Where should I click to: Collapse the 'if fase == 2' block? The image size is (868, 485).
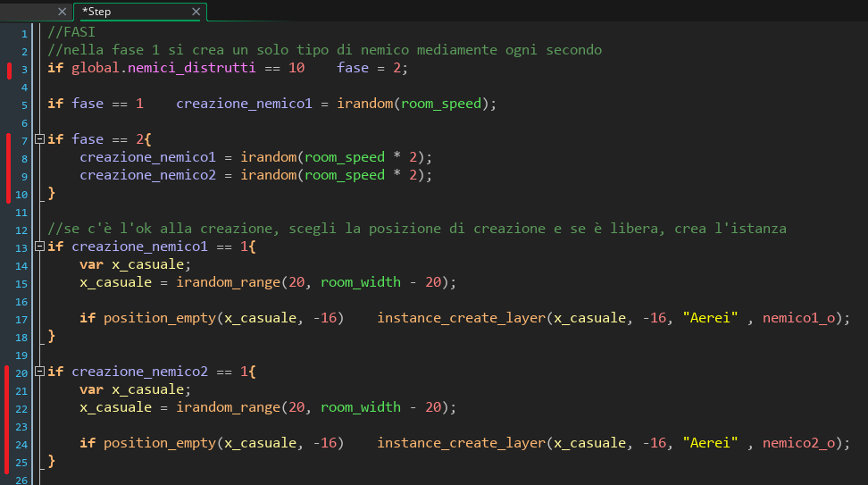pyautogui.click(x=40, y=139)
